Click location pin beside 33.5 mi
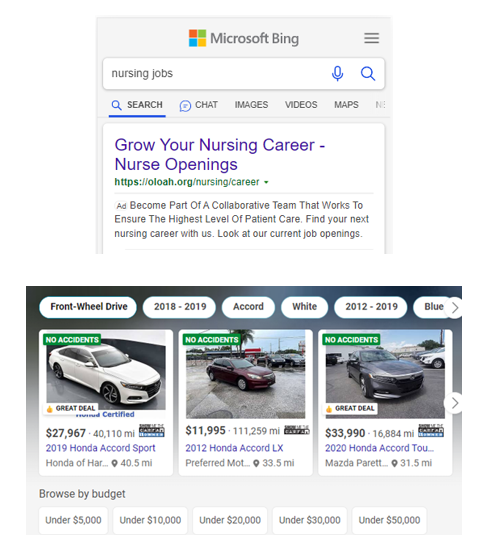The image size is (487, 552). [x=256, y=463]
